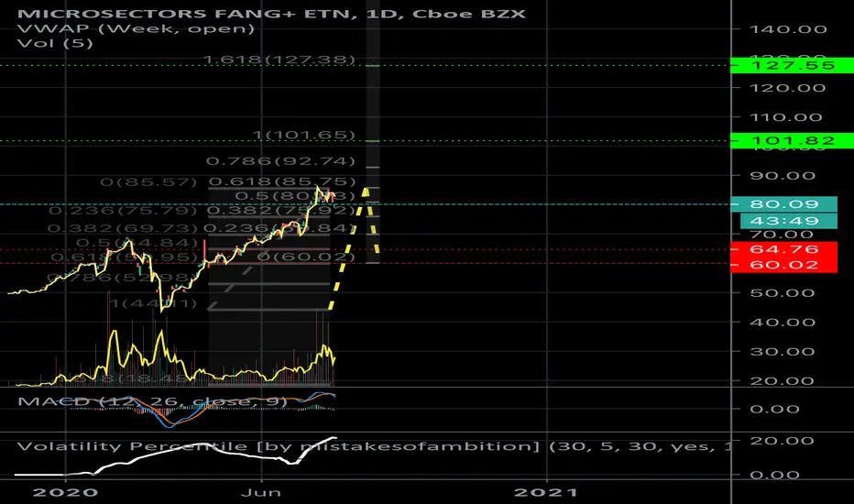Click the red 60.02 price label
854x504 pixels.
point(783,265)
